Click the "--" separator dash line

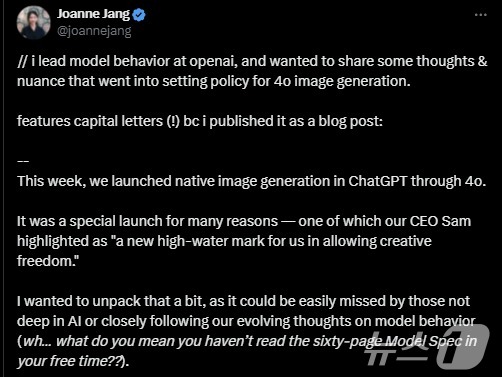(23, 161)
